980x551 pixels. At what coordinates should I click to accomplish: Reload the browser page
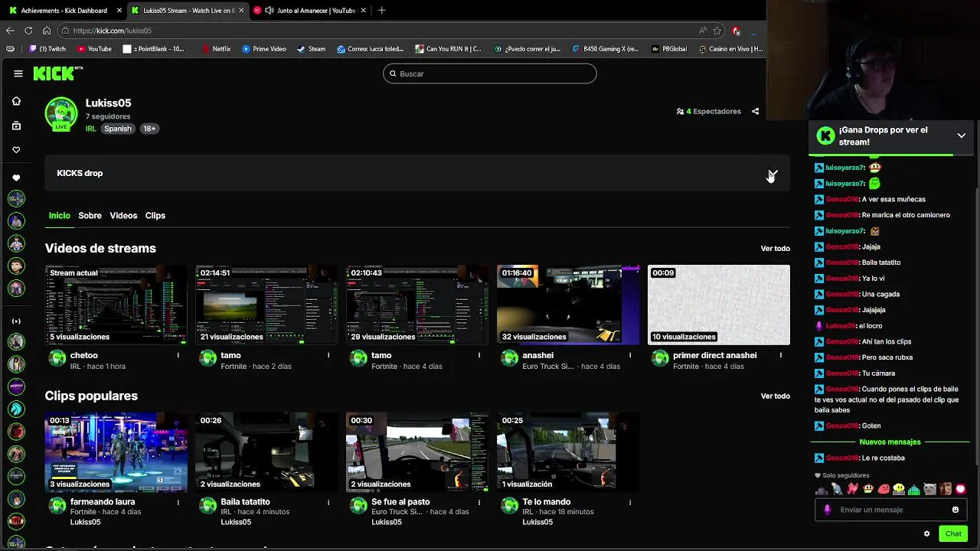pyautogui.click(x=28, y=31)
